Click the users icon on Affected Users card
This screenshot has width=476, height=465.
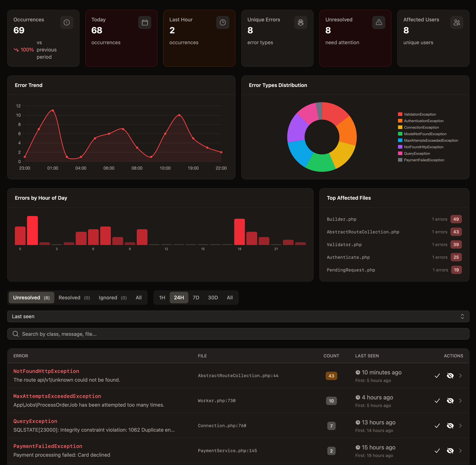coord(456,22)
